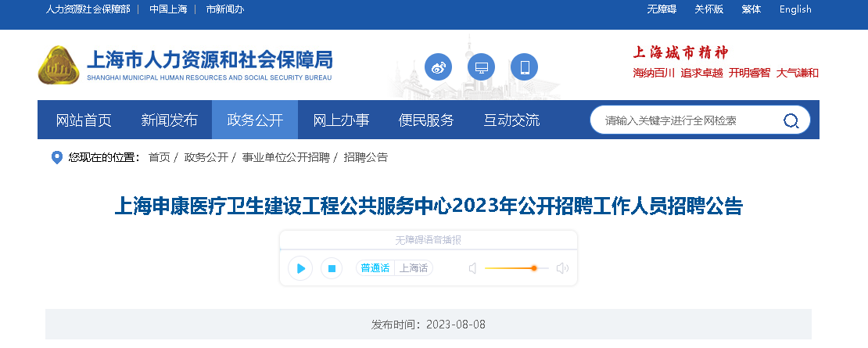The height and width of the screenshot is (348, 868).
Task: Click the bureau gold emblem logo
Action: tap(59, 65)
